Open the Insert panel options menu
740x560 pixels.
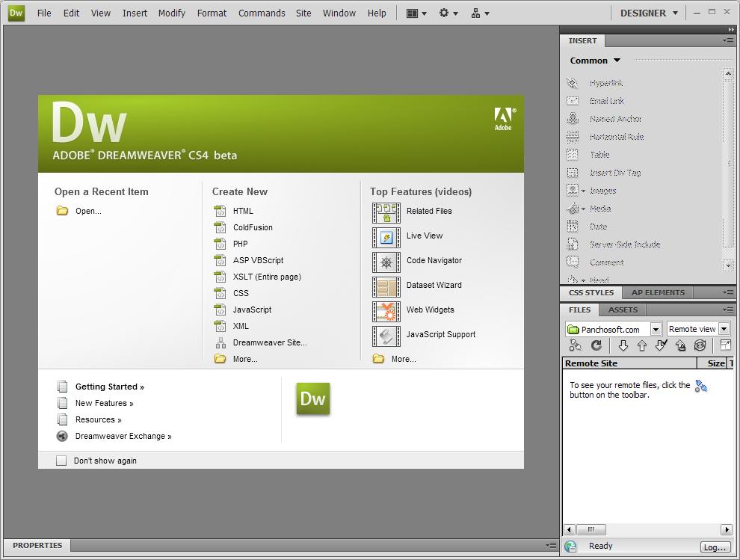click(728, 40)
